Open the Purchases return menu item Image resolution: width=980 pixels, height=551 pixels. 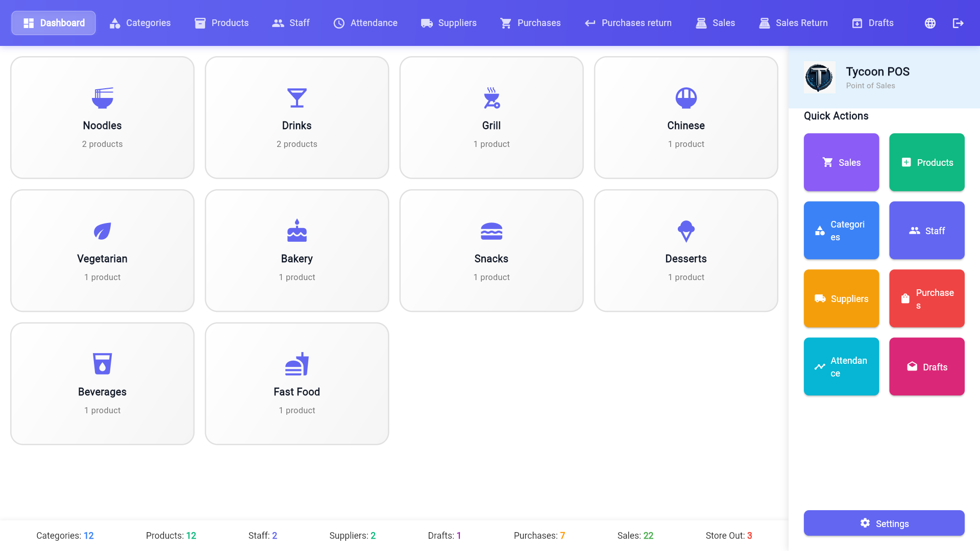tap(628, 23)
